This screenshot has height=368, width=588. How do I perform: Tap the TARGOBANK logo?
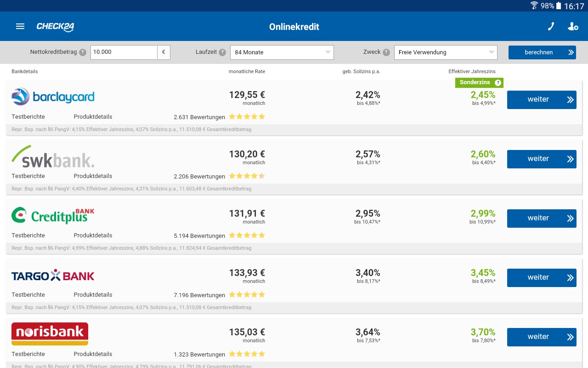tap(53, 276)
